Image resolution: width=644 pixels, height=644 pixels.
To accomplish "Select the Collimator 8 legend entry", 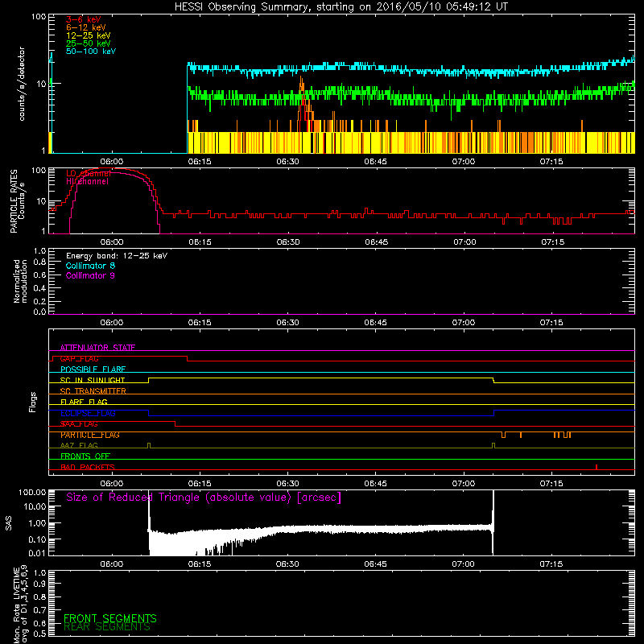I will click(x=90, y=266).
